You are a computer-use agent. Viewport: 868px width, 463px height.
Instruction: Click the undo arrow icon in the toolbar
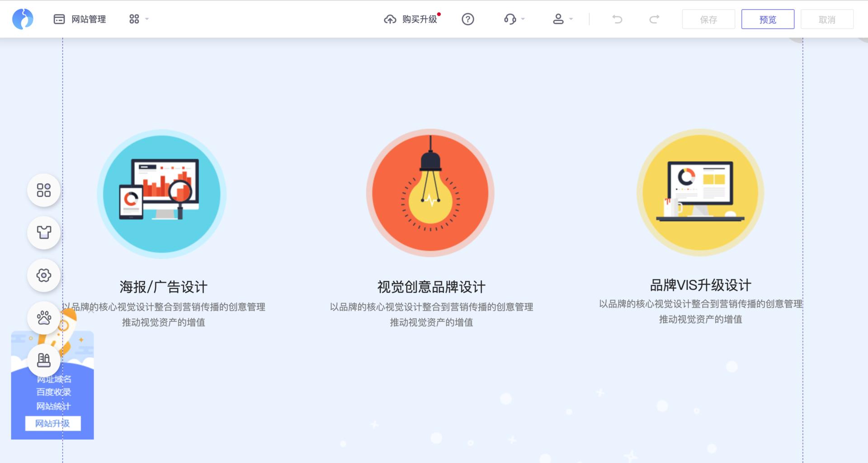(x=617, y=19)
